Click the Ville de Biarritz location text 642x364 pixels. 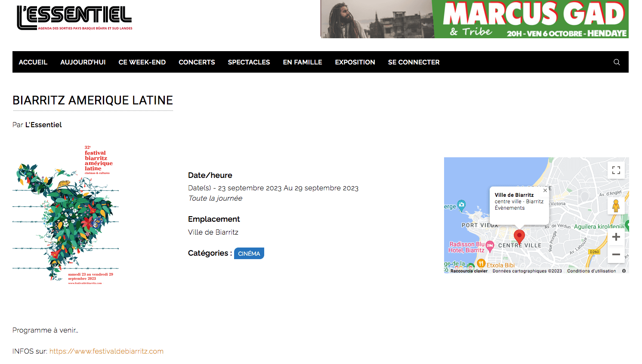click(x=213, y=232)
